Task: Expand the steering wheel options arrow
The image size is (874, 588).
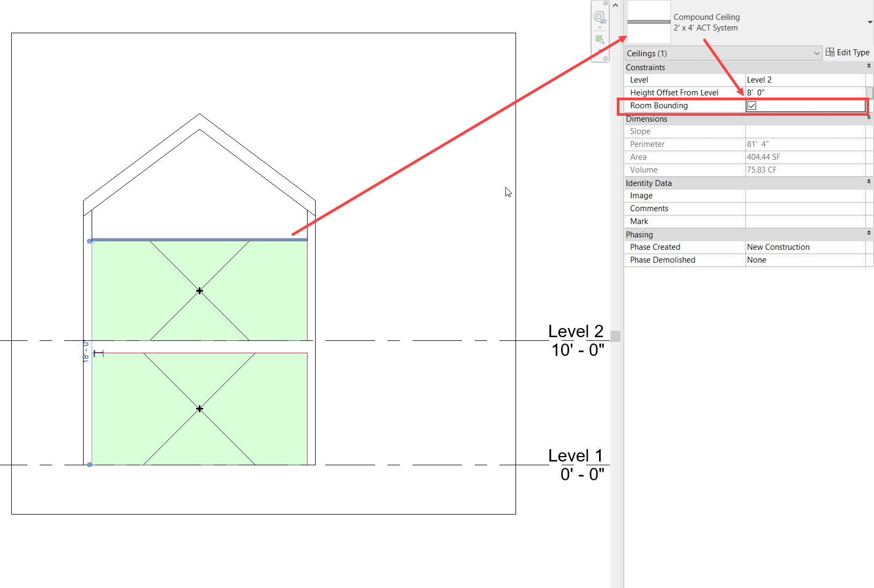Action: tap(600, 28)
